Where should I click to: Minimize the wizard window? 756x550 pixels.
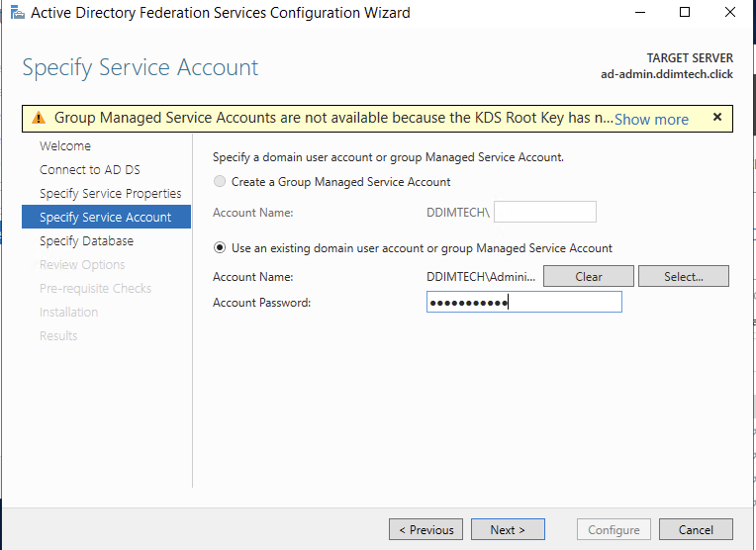pos(640,13)
